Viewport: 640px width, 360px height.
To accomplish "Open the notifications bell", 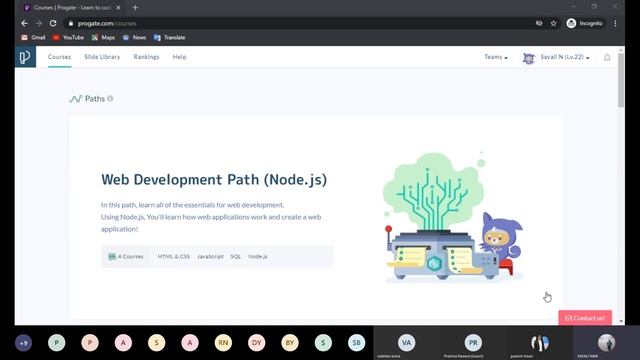I will click(607, 58).
